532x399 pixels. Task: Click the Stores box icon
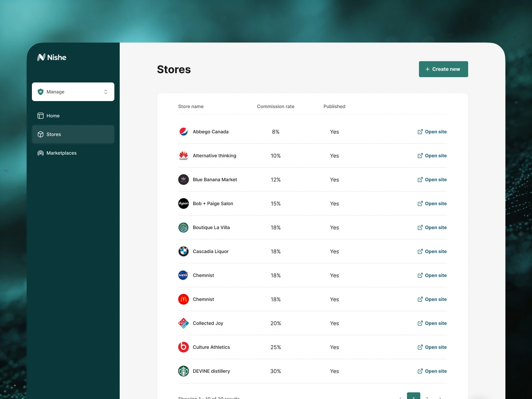41,134
